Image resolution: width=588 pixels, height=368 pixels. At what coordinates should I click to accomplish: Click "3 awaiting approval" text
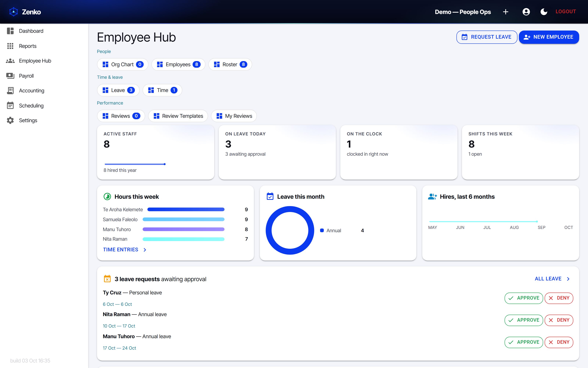(x=245, y=154)
